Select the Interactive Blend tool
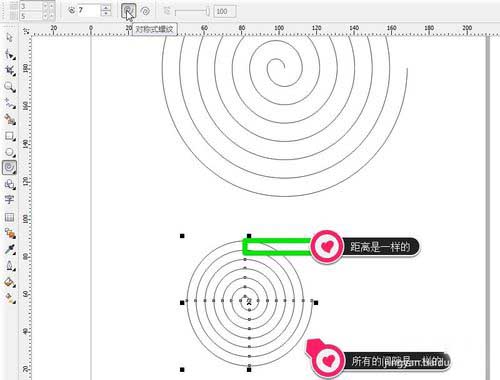 [x=9, y=233]
